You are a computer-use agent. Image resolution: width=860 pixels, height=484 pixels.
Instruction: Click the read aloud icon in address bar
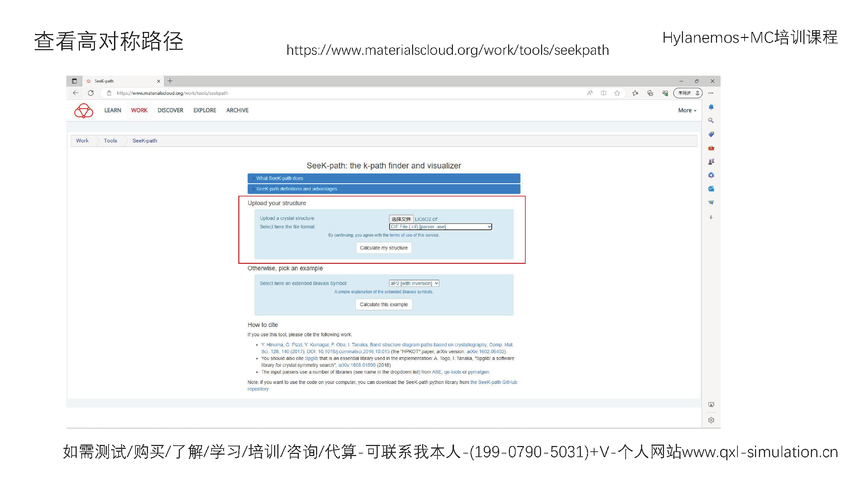tap(590, 93)
